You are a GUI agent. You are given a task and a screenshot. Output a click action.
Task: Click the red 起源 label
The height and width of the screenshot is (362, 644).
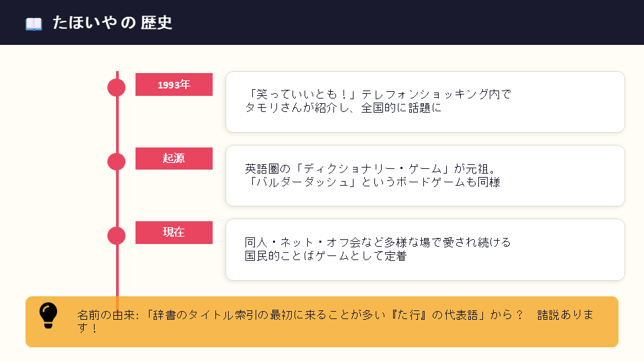pos(174,158)
